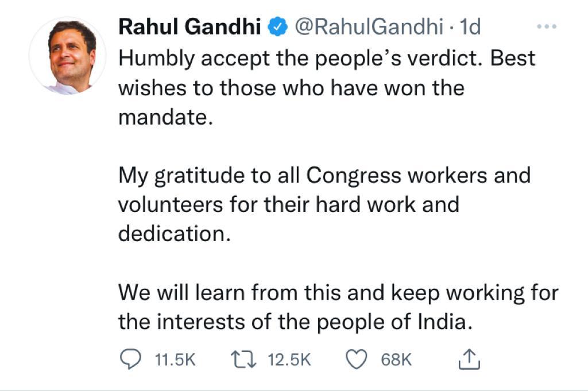Open the reply speech bubble icon
588x391 pixels.
(130, 359)
